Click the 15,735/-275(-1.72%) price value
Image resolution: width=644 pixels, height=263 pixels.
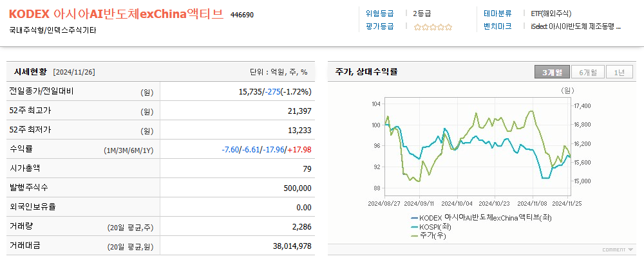275,92
